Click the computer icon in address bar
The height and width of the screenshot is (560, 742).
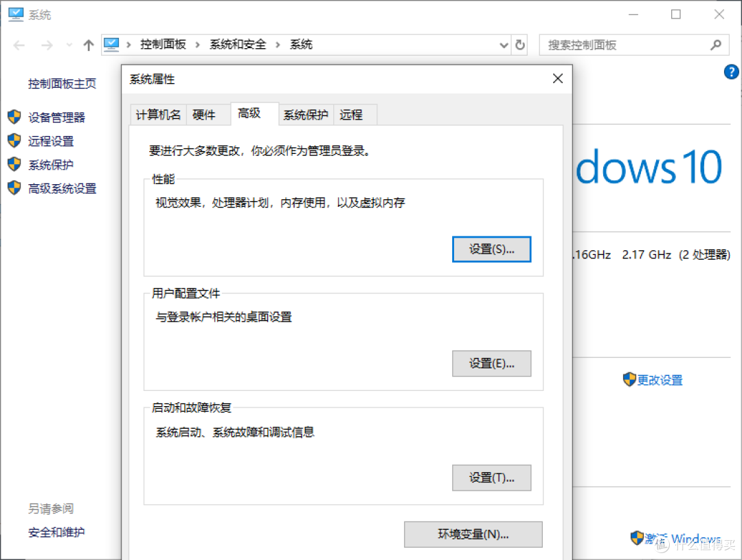[x=111, y=45]
